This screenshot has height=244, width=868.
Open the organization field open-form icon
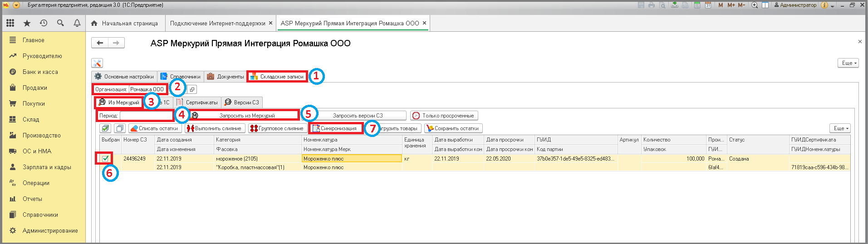click(x=192, y=89)
